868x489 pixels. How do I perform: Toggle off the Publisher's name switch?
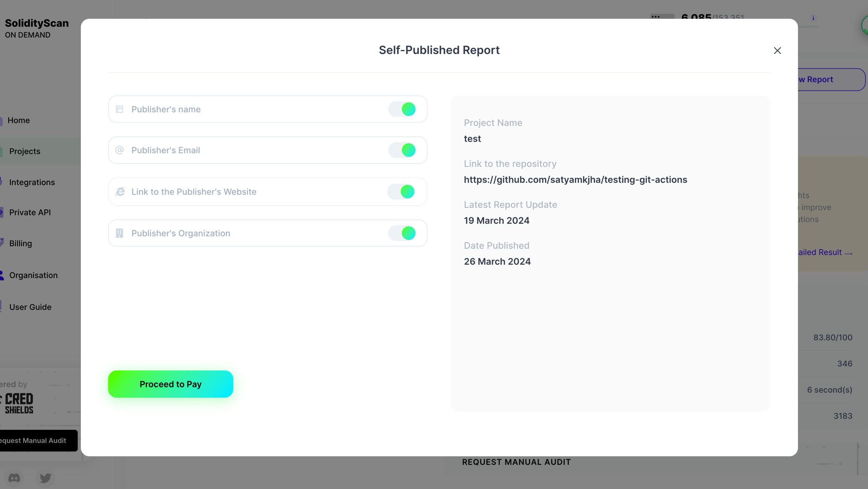402,109
